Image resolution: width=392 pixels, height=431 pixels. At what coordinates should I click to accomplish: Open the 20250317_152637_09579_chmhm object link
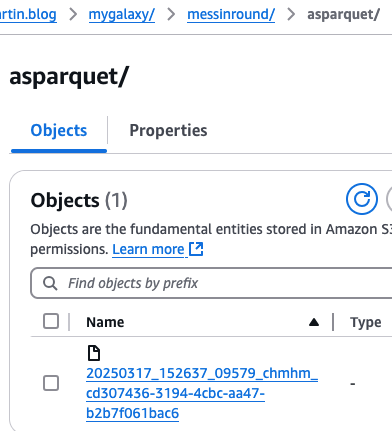[202, 393]
